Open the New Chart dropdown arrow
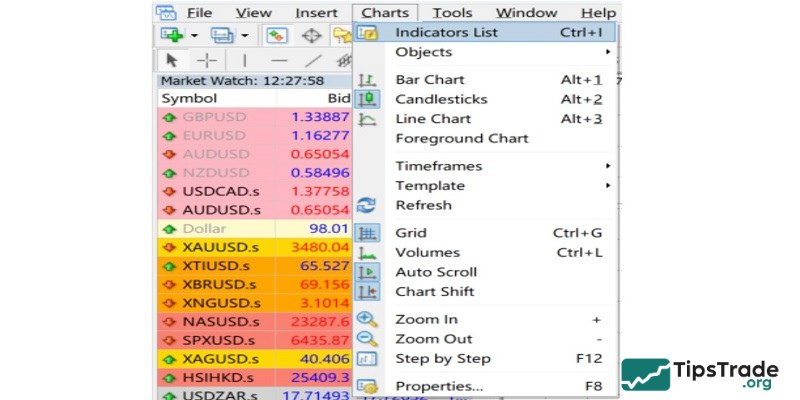 [x=193, y=36]
